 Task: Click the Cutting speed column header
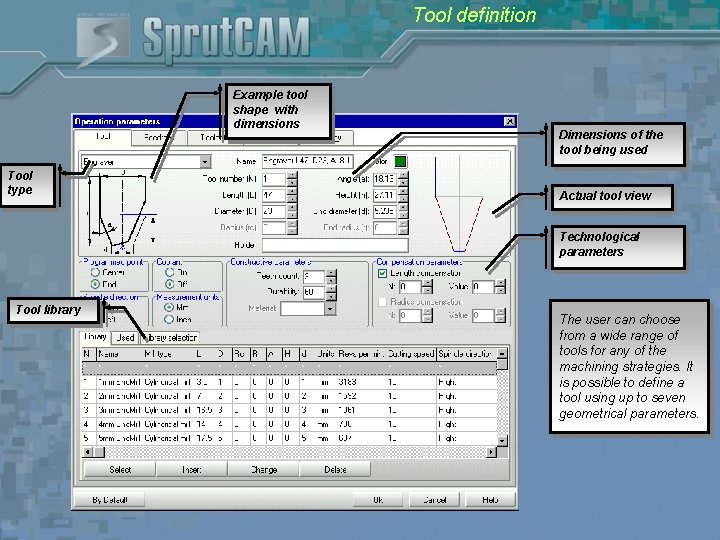tap(411, 354)
